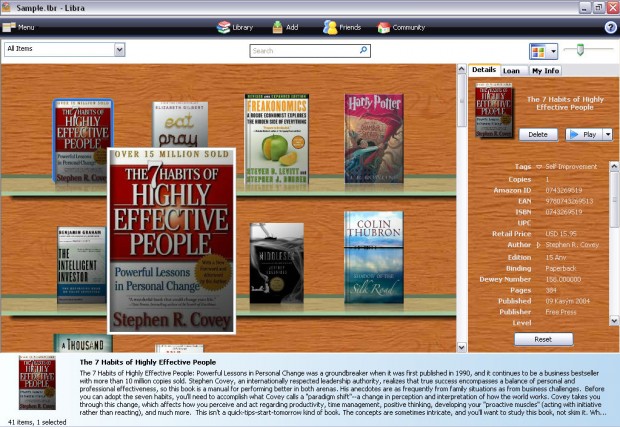620x427 pixels.
Task: Open the Library view
Action: [x=235, y=27]
